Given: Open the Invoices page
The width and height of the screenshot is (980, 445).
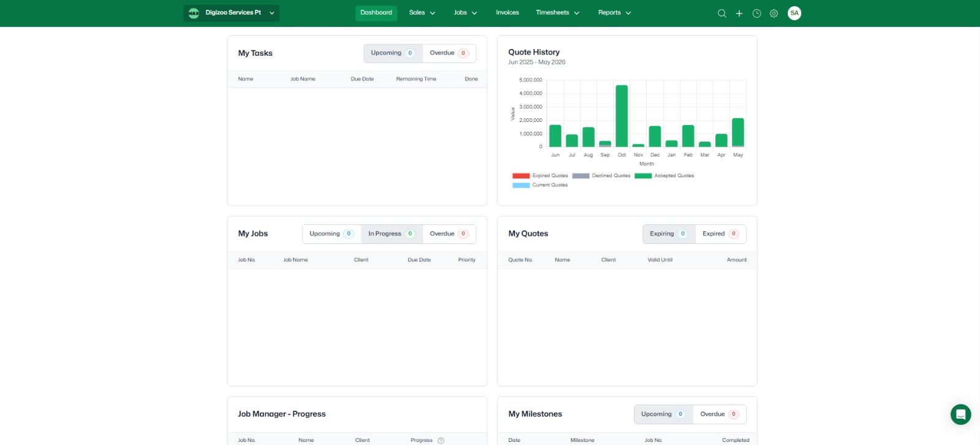Looking at the screenshot, I should click(x=507, y=13).
